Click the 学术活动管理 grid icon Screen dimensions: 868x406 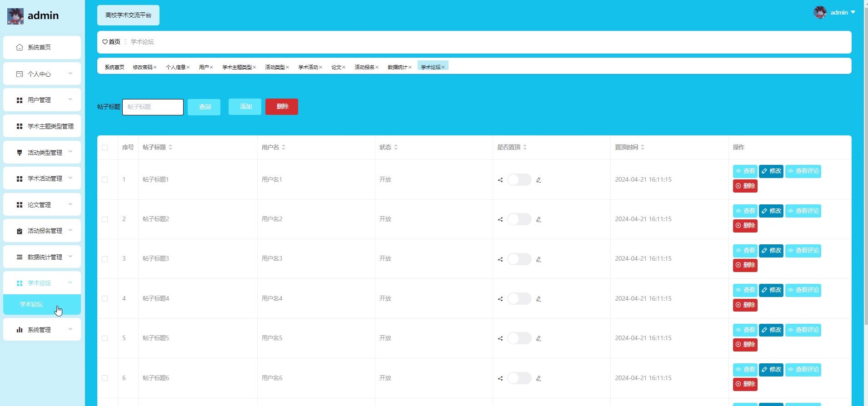20,179
